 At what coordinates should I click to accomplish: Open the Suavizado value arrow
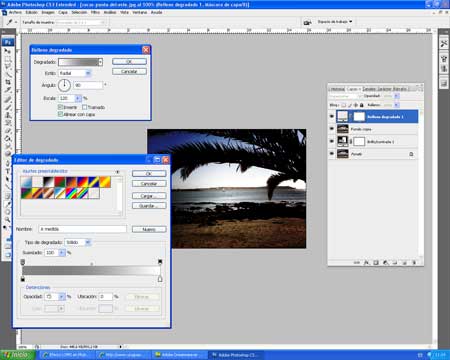pyautogui.click(x=62, y=253)
